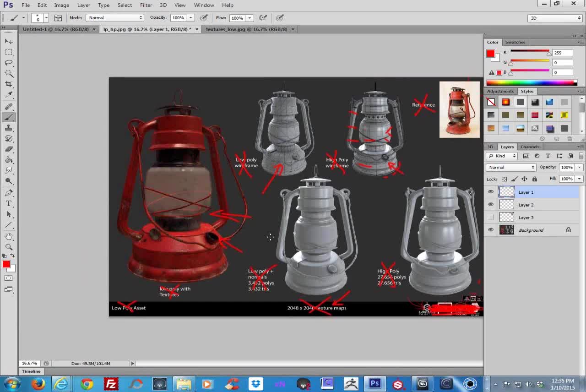Switch to the Channels tab

click(x=530, y=147)
